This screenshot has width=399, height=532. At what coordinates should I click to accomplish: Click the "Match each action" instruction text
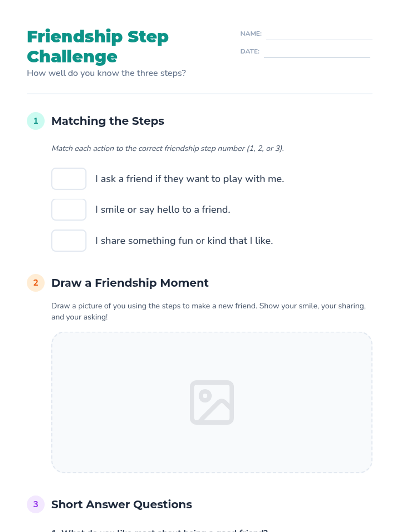(x=168, y=148)
